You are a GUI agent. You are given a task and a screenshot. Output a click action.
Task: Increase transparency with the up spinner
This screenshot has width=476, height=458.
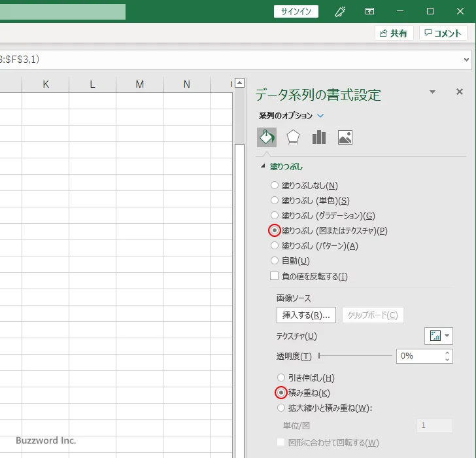(x=447, y=353)
